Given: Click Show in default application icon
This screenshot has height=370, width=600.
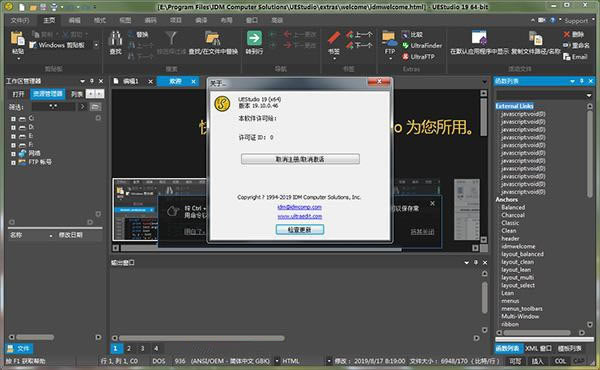Looking at the screenshot, I should tap(479, 39).
